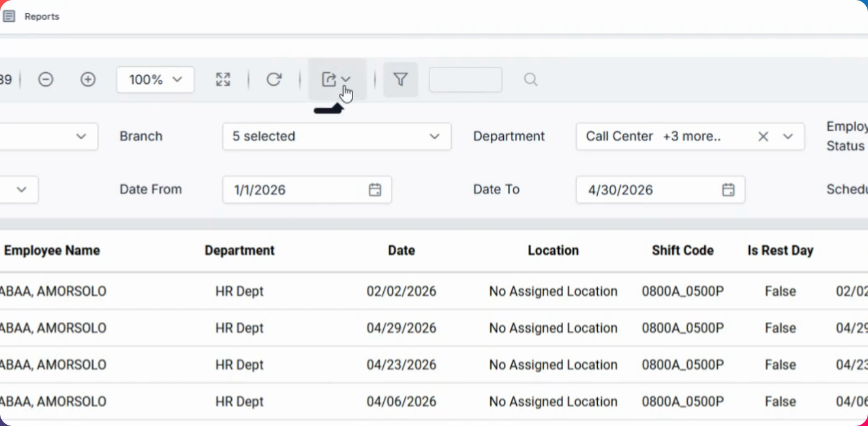Open the 100% zoom level dropdown
Viewport: 868px width, 426px height.
(x=156, y=79)
